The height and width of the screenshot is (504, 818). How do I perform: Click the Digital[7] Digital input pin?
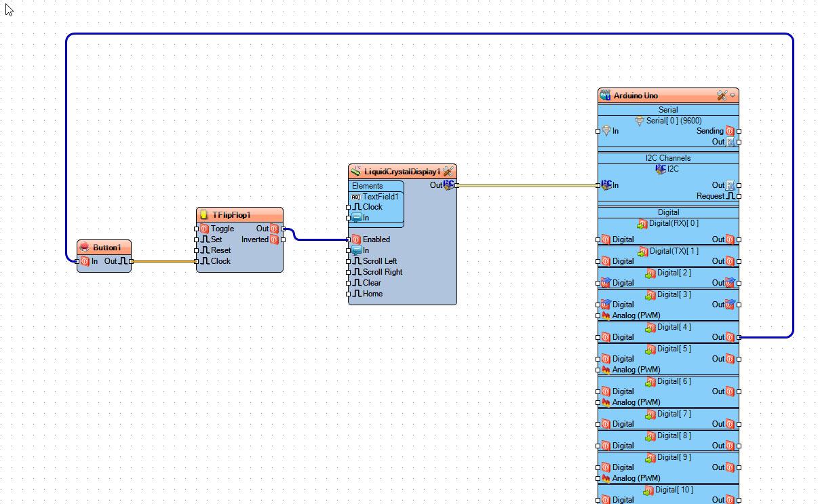(598, 424)
